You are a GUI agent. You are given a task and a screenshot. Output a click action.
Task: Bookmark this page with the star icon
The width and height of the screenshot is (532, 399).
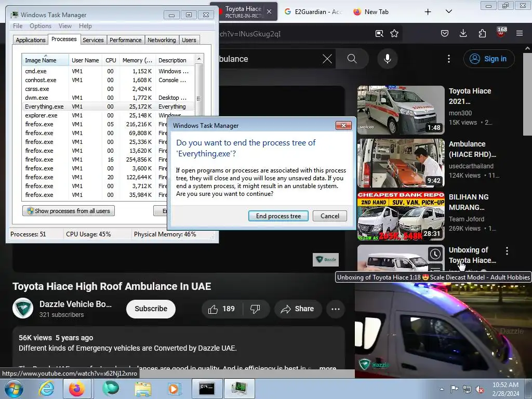click(394, 34)
